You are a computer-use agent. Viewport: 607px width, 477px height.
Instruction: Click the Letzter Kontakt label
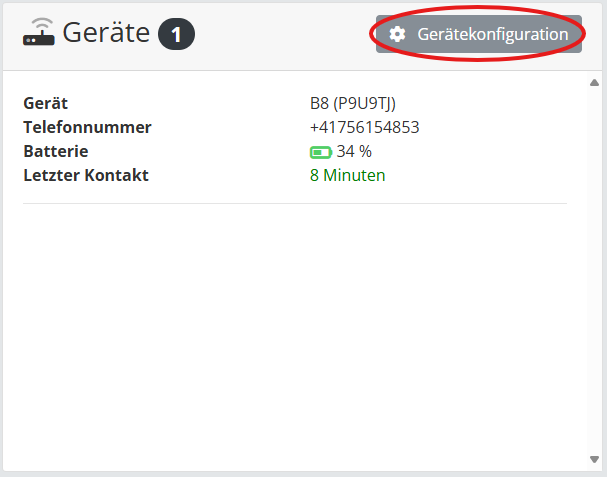(x=86, y=176)
